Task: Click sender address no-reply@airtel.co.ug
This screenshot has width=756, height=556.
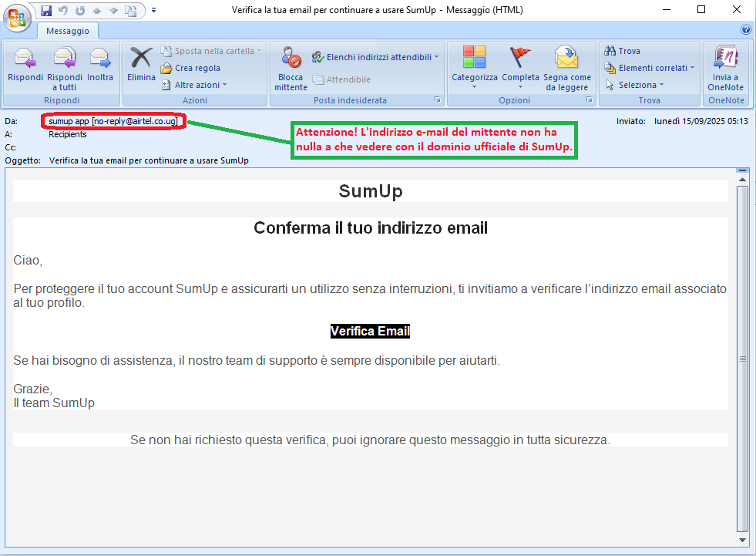Action: (x=135, y=121)
